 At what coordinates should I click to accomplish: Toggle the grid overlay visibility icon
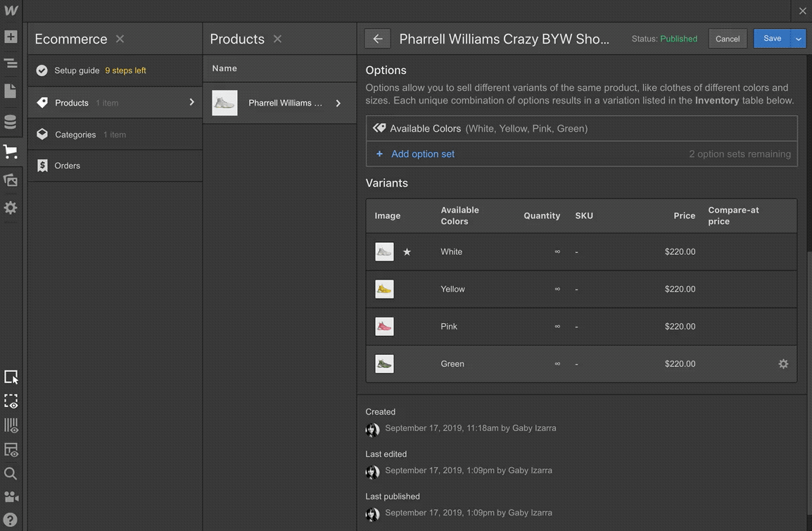(11, 426)
